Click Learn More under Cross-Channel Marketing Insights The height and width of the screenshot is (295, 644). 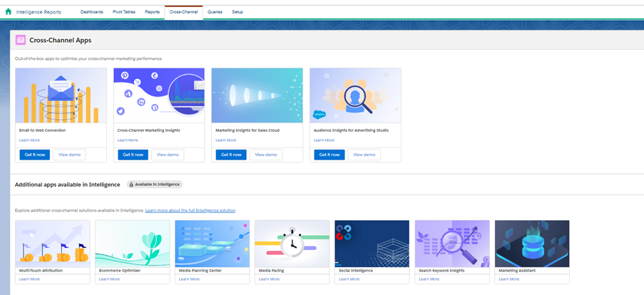tap(128, 140)
